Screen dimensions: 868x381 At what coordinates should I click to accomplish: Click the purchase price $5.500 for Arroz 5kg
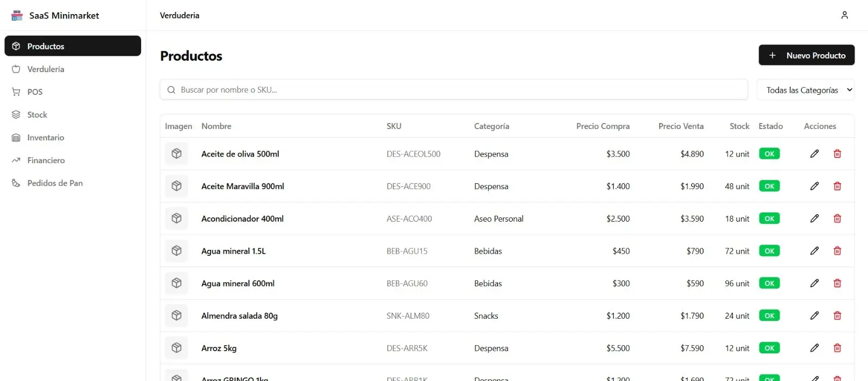(618, 348)
